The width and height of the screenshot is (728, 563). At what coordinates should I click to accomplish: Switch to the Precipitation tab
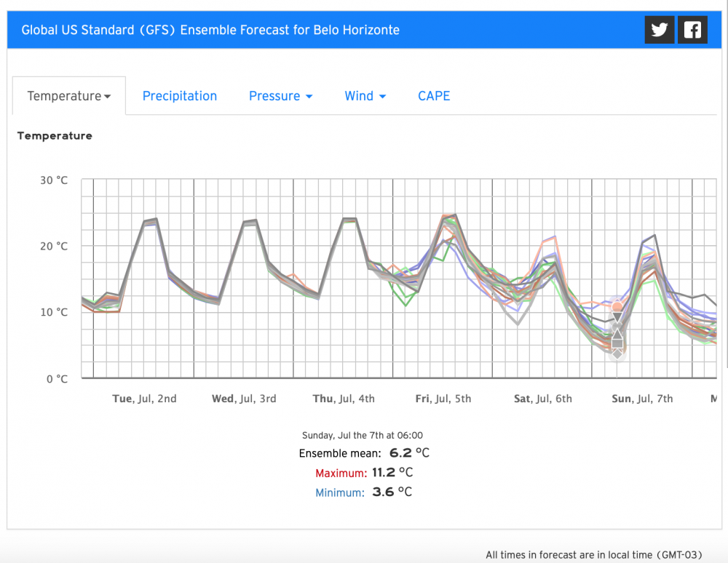(x=180, y=96)
